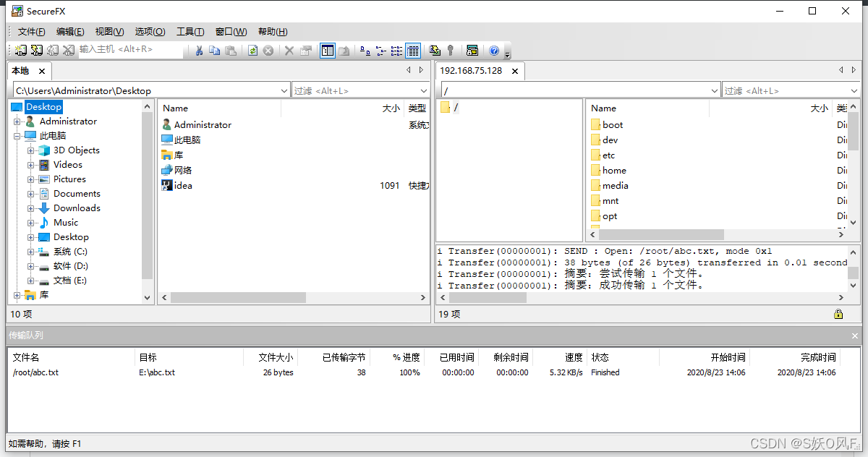868x457 pixels.
Task: Select the root / folder in remote tree
Action: click(456, 107)
